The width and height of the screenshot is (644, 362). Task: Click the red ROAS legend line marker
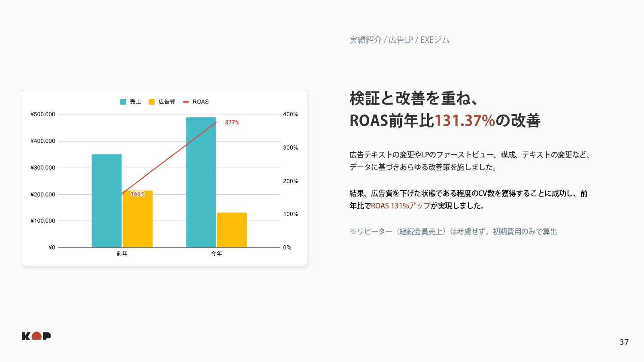coord(186,102)
